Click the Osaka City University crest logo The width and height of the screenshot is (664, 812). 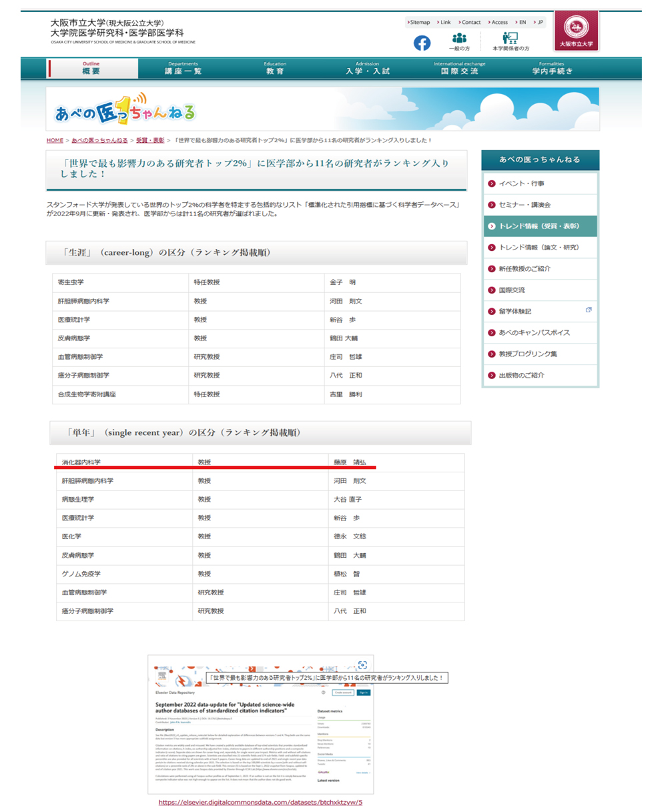pyautogui.click(x=576, y=31)
